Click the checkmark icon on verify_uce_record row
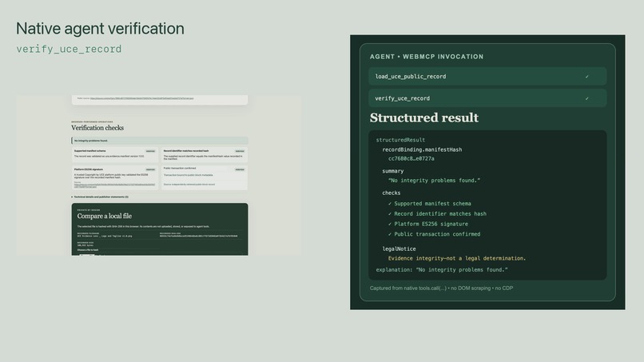Screen dimensions: 644x362 (x=587, y=98)
